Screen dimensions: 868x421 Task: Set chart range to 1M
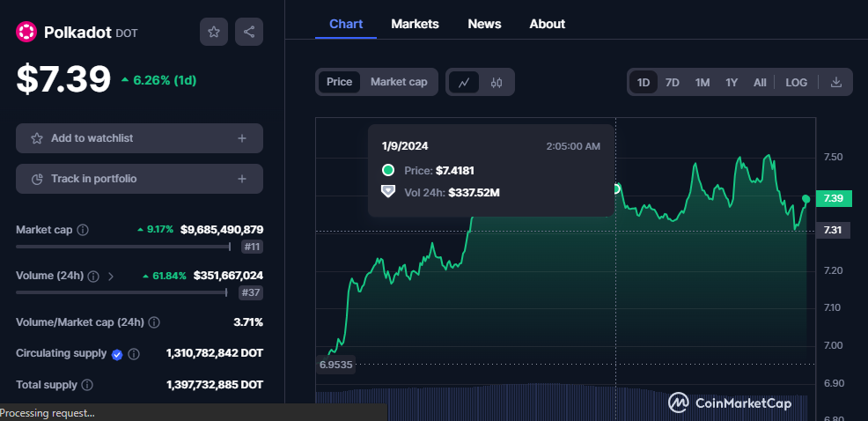click(702, 83)
